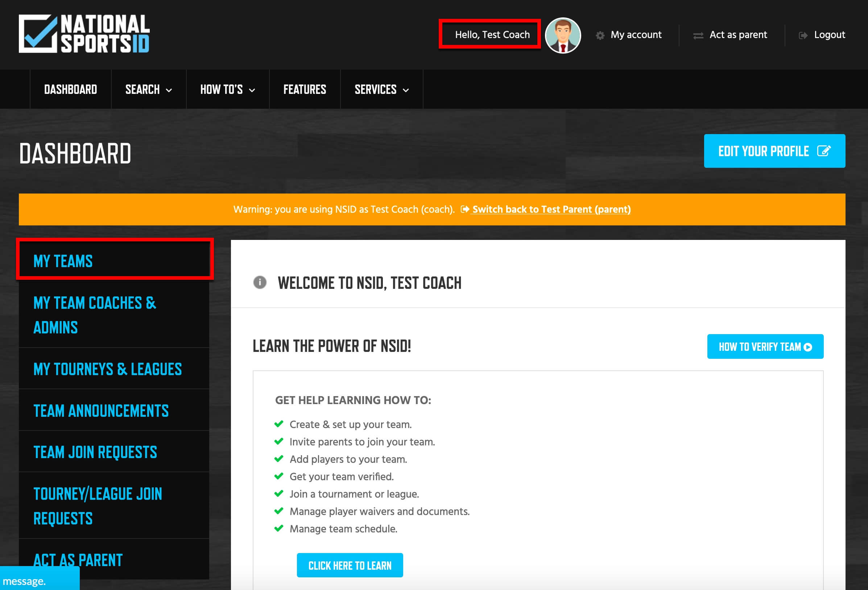The image size is (868, 590).
Task: Expand the How To's dropdown chevron
Action: click(x=252, y=90)
